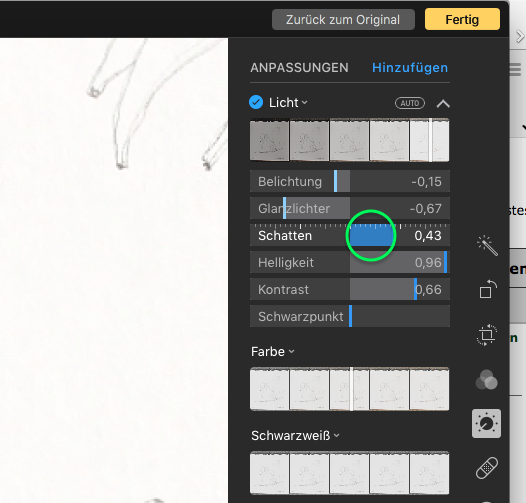Open the color filters tool
This screenshot has height=503, width=526.
click(x=486, y=380)
